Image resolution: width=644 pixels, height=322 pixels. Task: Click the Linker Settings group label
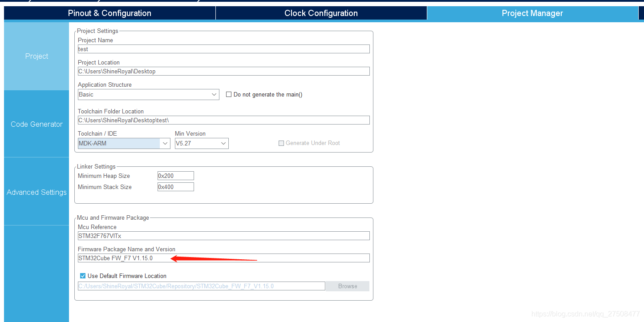coord(96,166)
